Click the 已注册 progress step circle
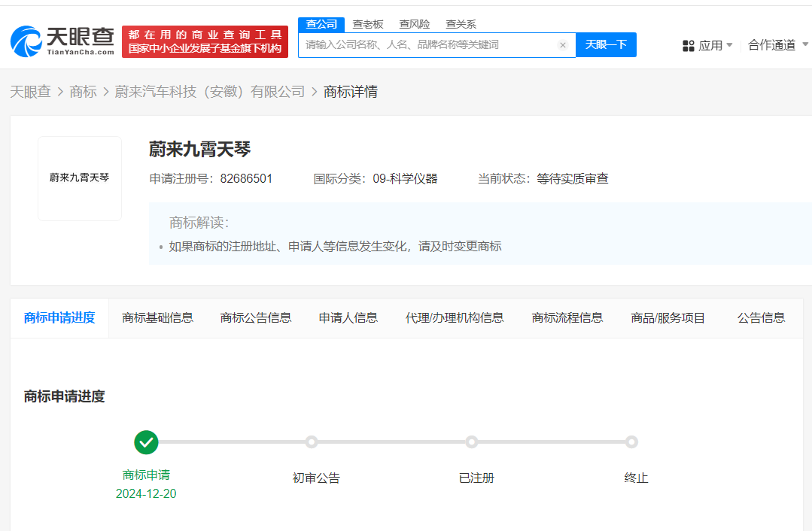The image size is (812, 531). pos(472,442)
